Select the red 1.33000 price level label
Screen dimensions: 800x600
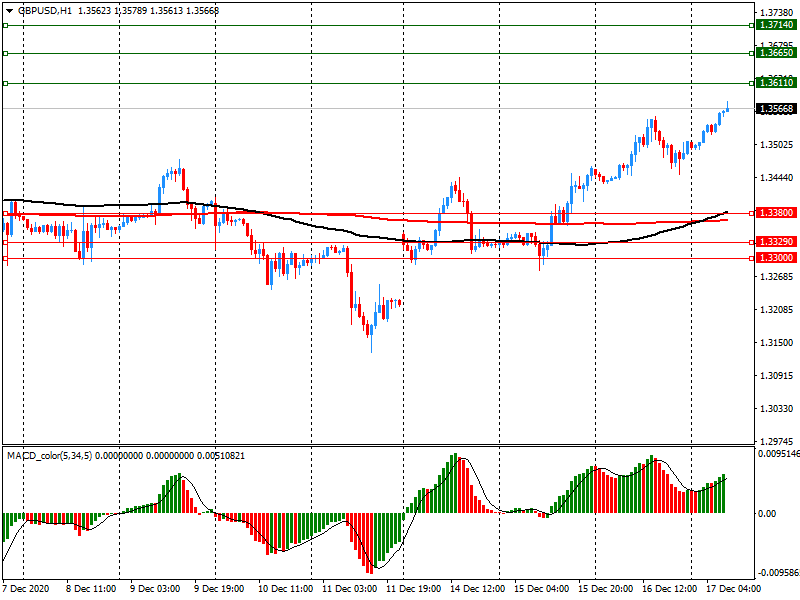point(776,258)
